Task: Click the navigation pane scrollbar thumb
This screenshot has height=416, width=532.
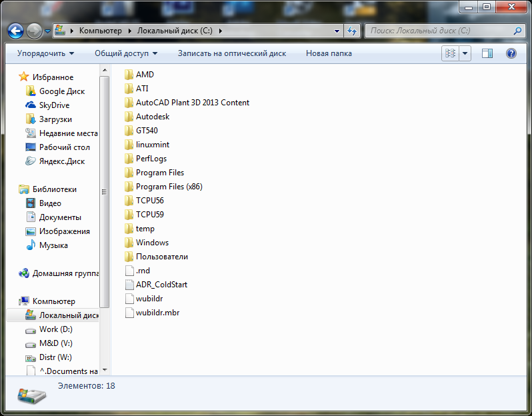Action: tap(105, 192)
